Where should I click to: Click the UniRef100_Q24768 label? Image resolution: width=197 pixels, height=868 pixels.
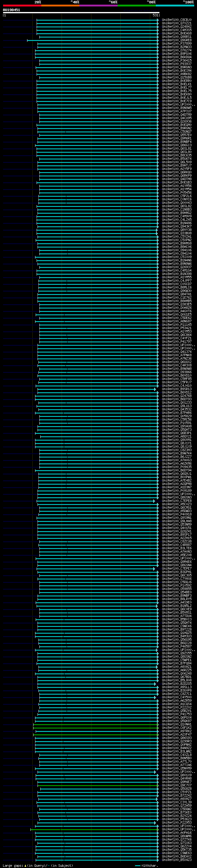coord(176,396)
